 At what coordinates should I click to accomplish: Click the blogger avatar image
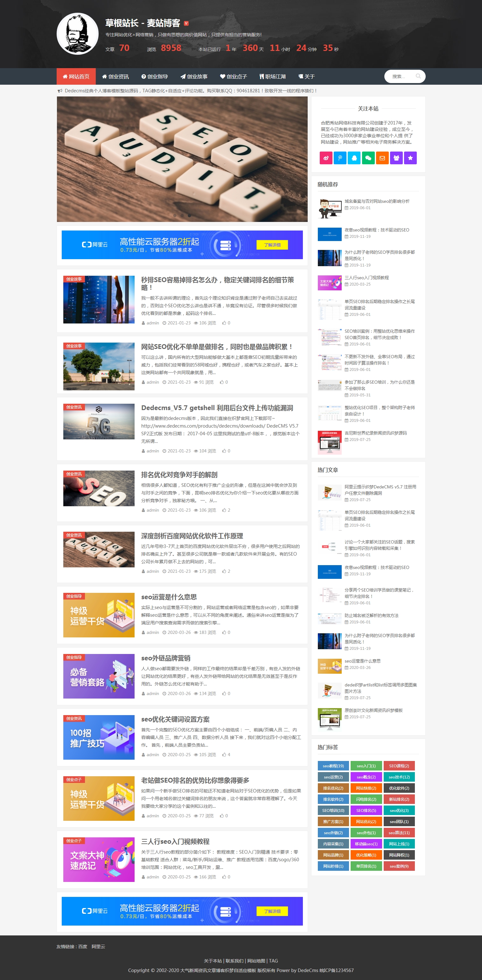point(78,34)
